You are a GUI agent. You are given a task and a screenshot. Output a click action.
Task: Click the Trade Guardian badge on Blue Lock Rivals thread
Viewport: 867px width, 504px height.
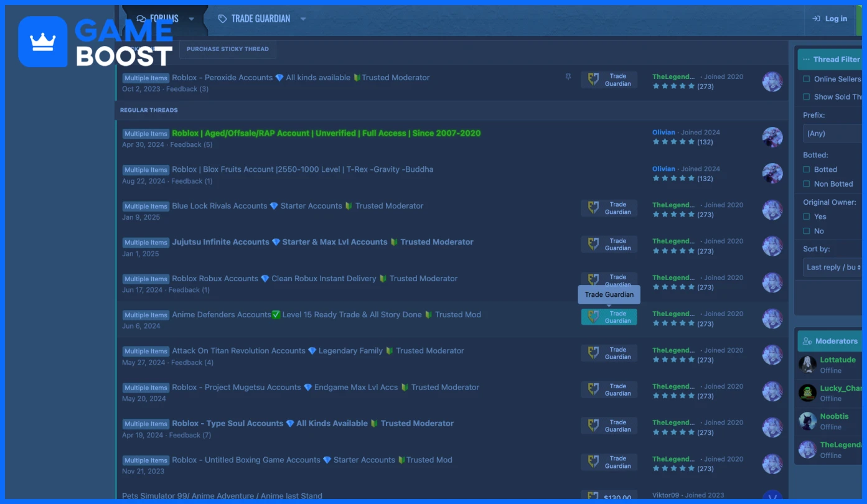point(609,208)
